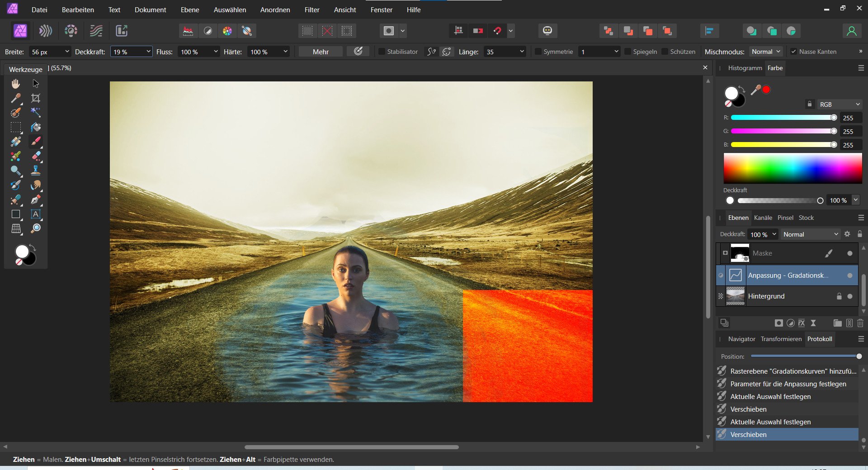Image resolution: width=868 pixels, height=470 pixels.
Task: Select the Crop tool
Action: (x=36, y=98)
